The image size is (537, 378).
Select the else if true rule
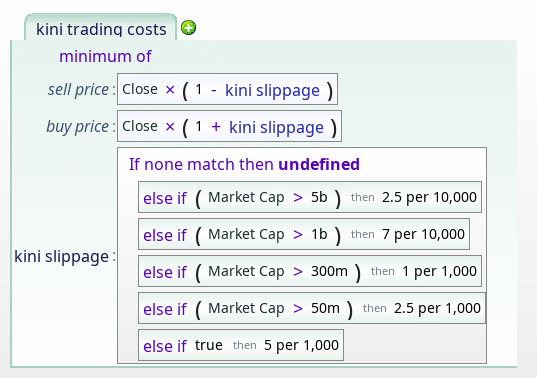click(x=241, y=345)
